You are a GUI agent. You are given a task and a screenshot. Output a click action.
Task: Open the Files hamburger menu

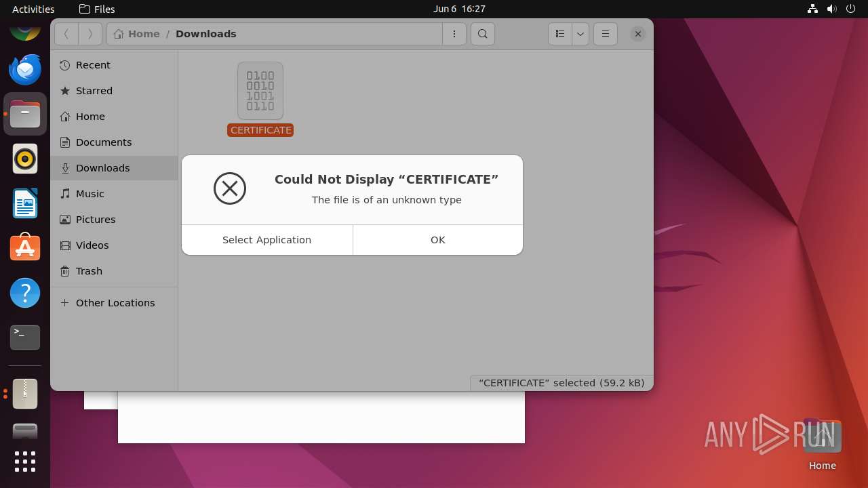click(x=606, y=34)
